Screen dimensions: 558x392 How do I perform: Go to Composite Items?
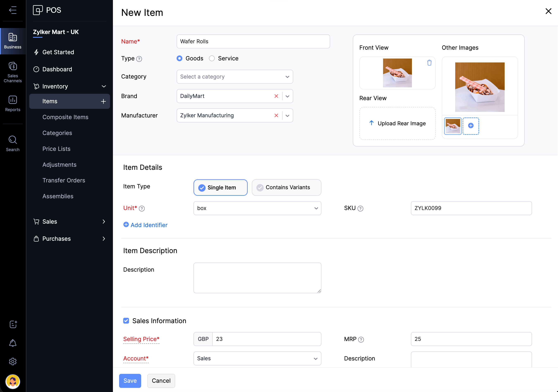65,117
